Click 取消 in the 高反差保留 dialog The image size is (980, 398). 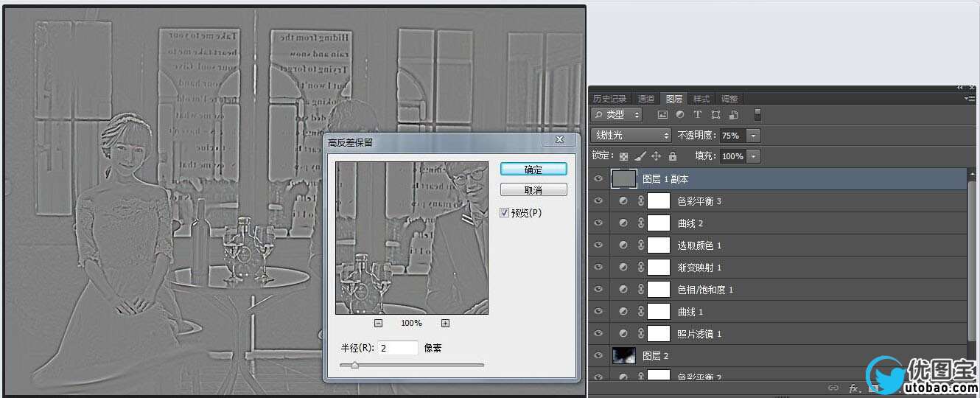tap(533, 190)
